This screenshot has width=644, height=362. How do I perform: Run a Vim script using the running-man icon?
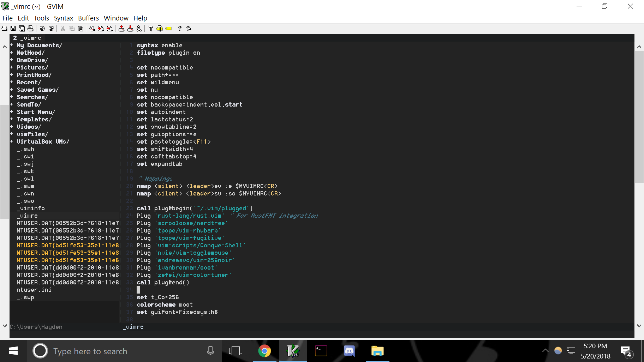pyautogui.click(x=139, y=29)
